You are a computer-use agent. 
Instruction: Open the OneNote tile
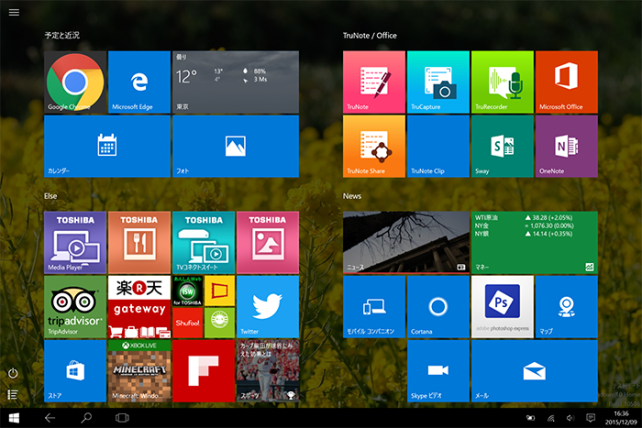tap(566, 146)
